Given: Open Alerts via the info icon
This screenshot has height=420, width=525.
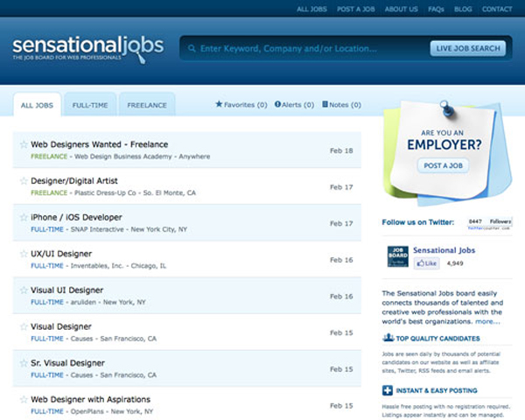Looking at the screenshot, I should tap(277, 104).
